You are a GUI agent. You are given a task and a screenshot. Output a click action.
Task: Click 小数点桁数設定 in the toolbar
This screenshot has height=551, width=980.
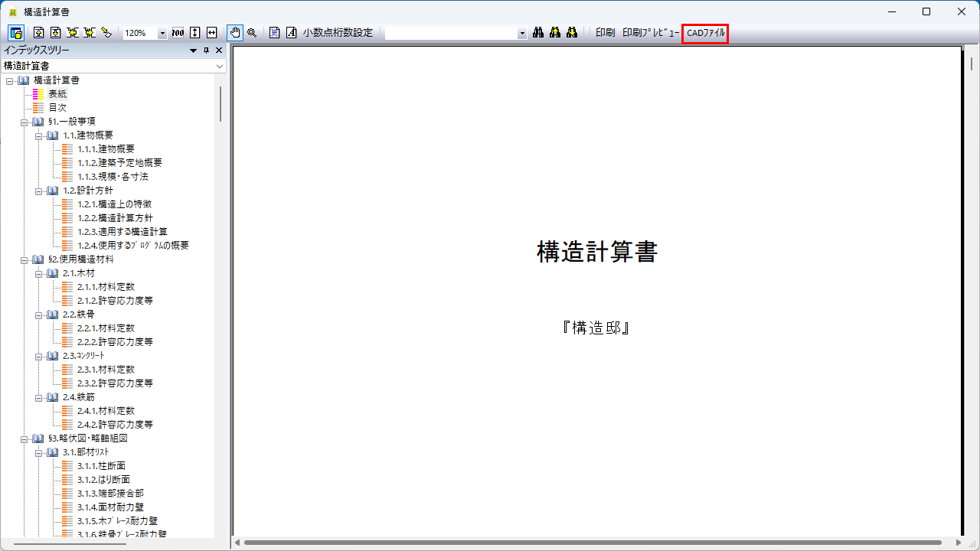338,33
